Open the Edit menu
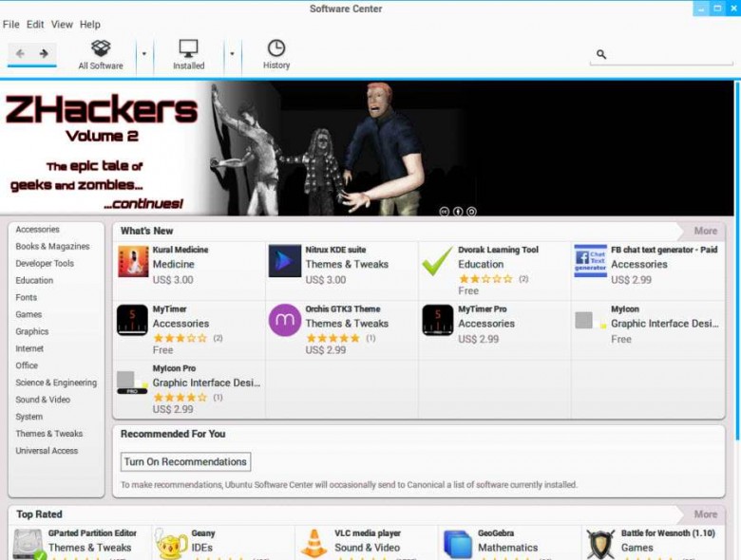 pyautogui.click(x=35, y=25)
